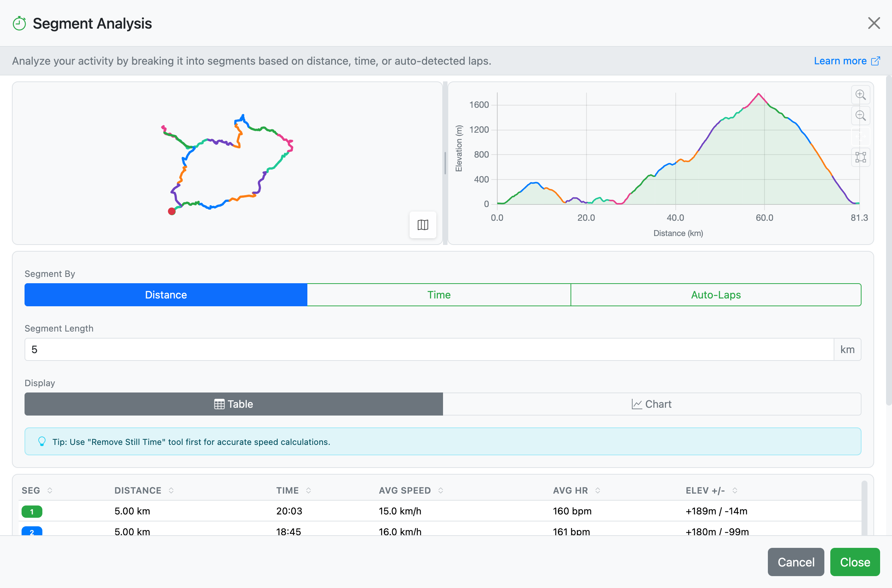Sort by the AVG HR column arrows
This screenshot has height=588, width=892.
(x=598, y=491)
